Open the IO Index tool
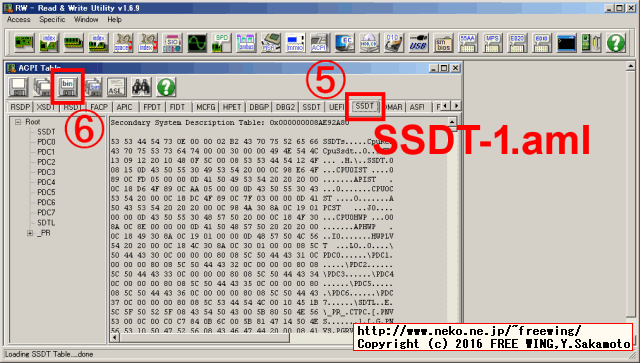The width and height of the screenshot is (640, 363). click(148, 42)
